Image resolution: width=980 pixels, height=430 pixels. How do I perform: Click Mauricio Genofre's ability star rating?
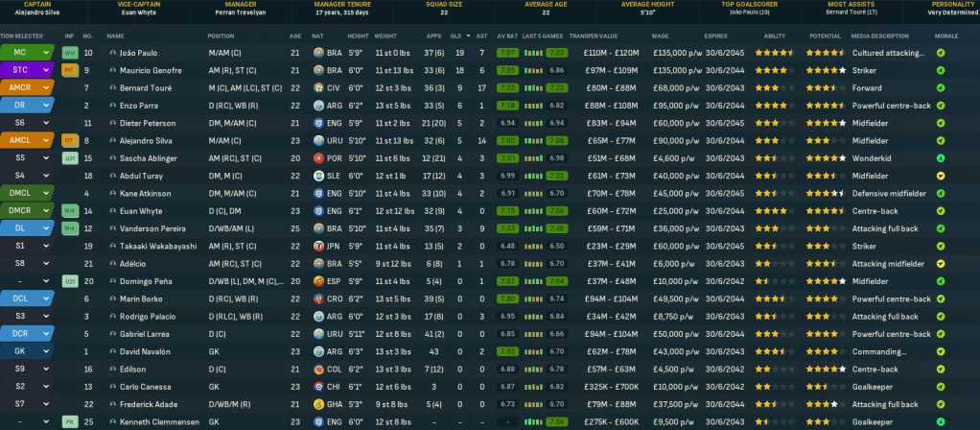coord(773,70)
